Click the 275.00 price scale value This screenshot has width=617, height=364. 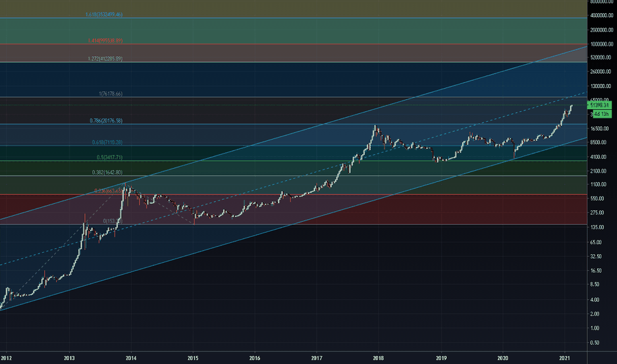pos(597,213)
